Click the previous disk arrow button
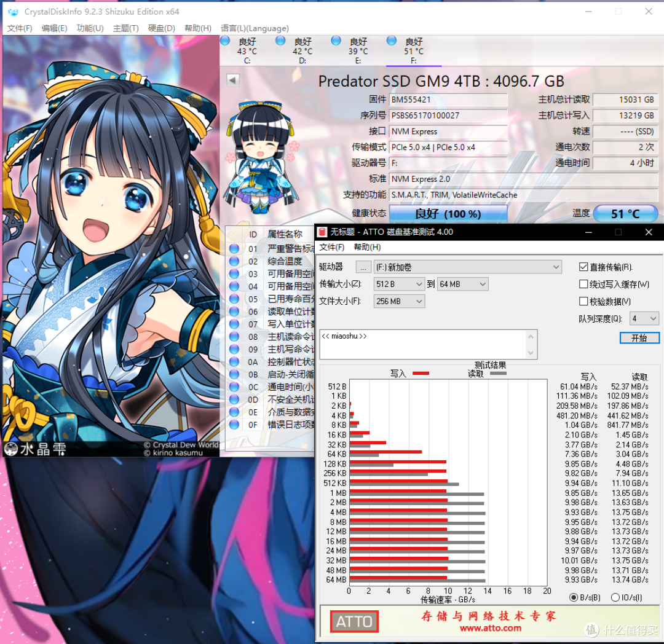664x644 pixels. pyautogui.click(x=233, y=80)
